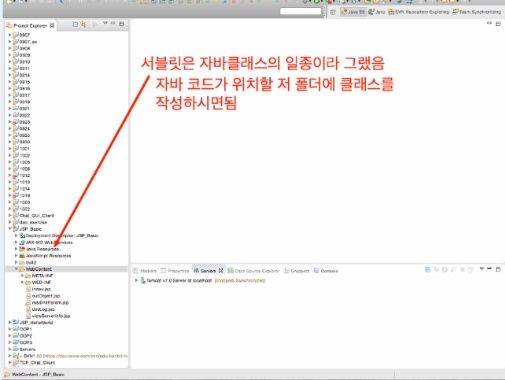The image size is (505, 380).
Task: Open Servers view menu dropdown
Action: pyautogui.click(x=482, y=269)
